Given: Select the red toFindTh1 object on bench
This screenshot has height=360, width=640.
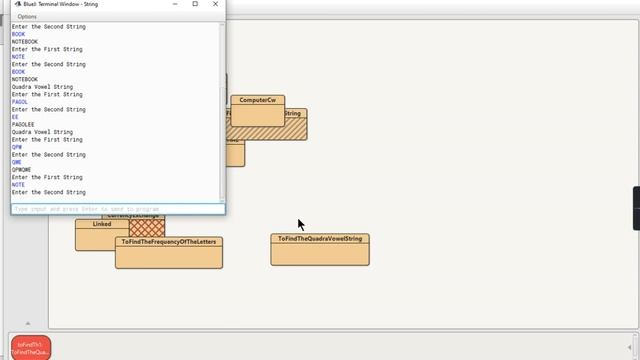Looking at the screenshot, I should click(x=31, y=348).
